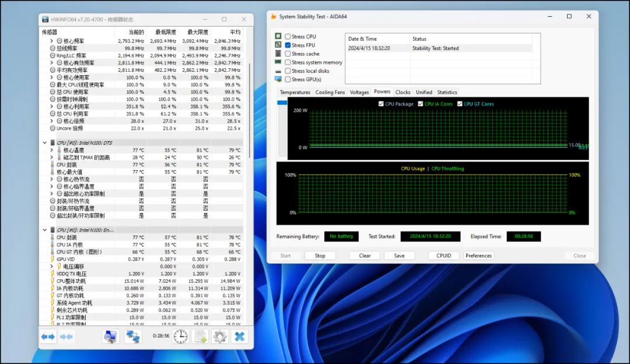Select the Stability Test: Started log row

click(439, 48)
